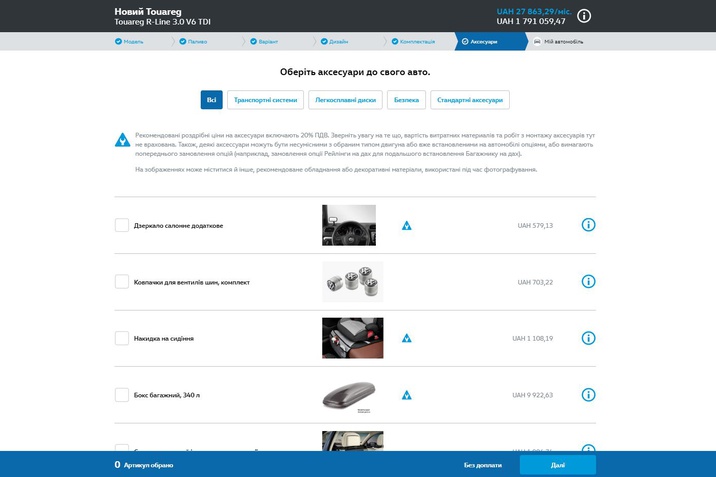Image resolution: width=716 pixels, height=477 pixels.
Task: Click Без доплати button
Action: [483, 465]
